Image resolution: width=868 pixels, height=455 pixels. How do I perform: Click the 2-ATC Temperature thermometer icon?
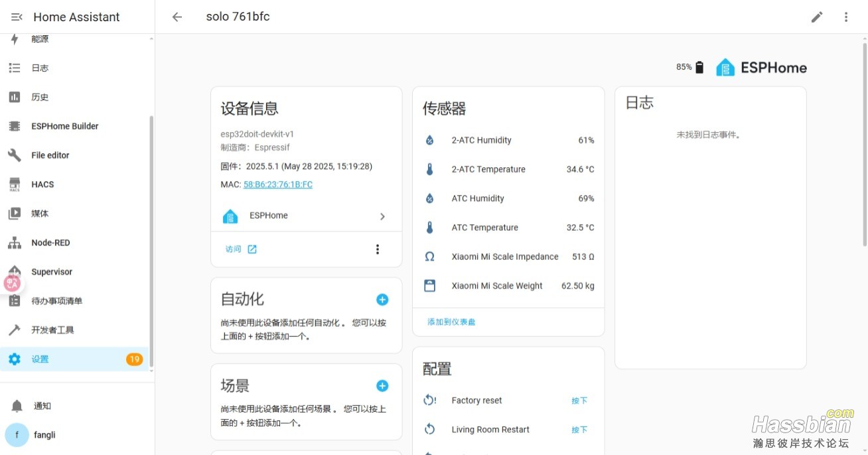pos(429,170)
